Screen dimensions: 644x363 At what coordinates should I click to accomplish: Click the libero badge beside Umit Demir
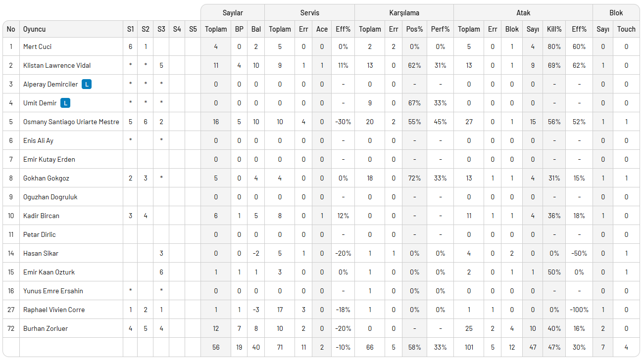click(65, 103)
